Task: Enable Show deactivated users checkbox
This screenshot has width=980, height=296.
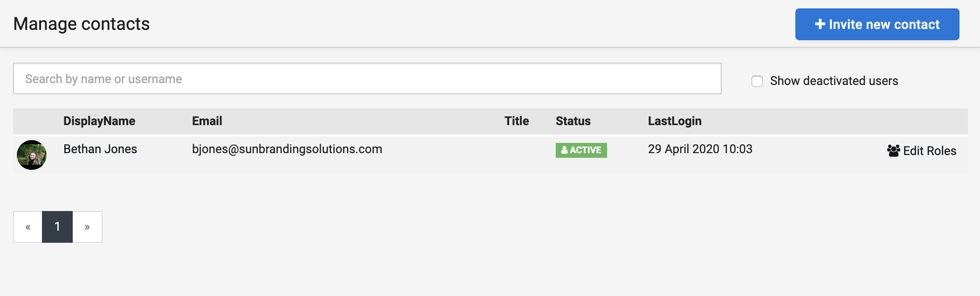Action: point(757,81)
